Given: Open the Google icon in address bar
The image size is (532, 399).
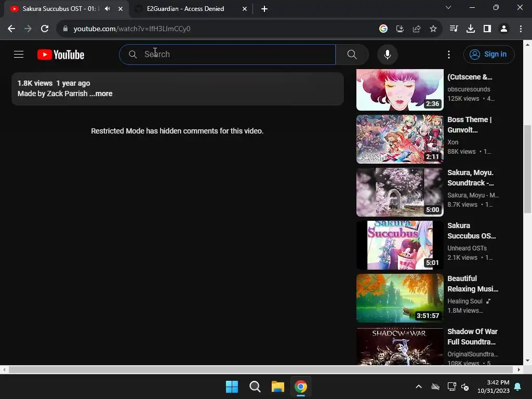Looking at the screenshot, I should pyautogui.click(x=383, y=29).
